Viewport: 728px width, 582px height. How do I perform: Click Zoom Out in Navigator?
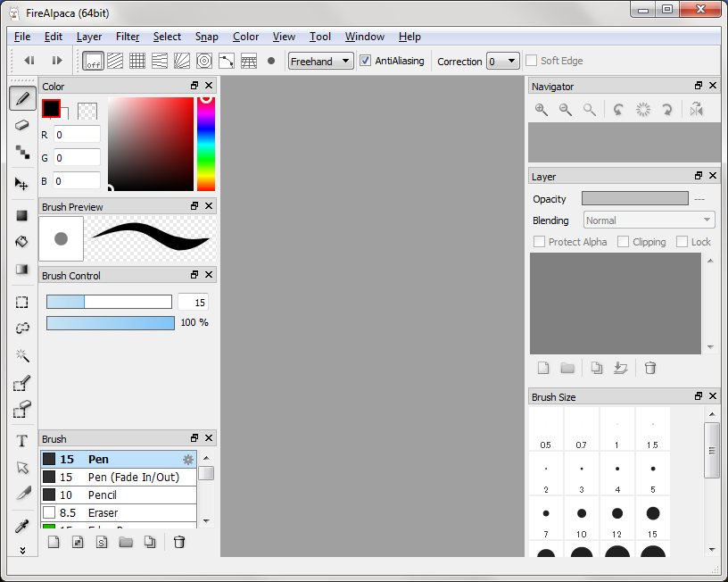[x=566, y=110]
